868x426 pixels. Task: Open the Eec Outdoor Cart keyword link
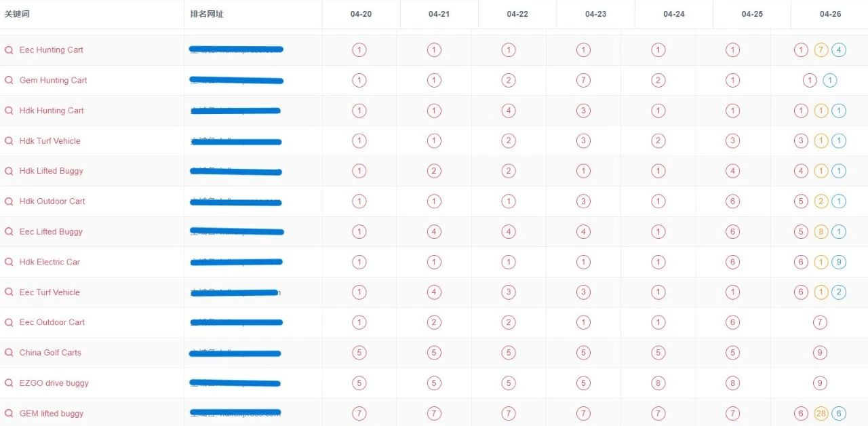click(x=52, y=322)
